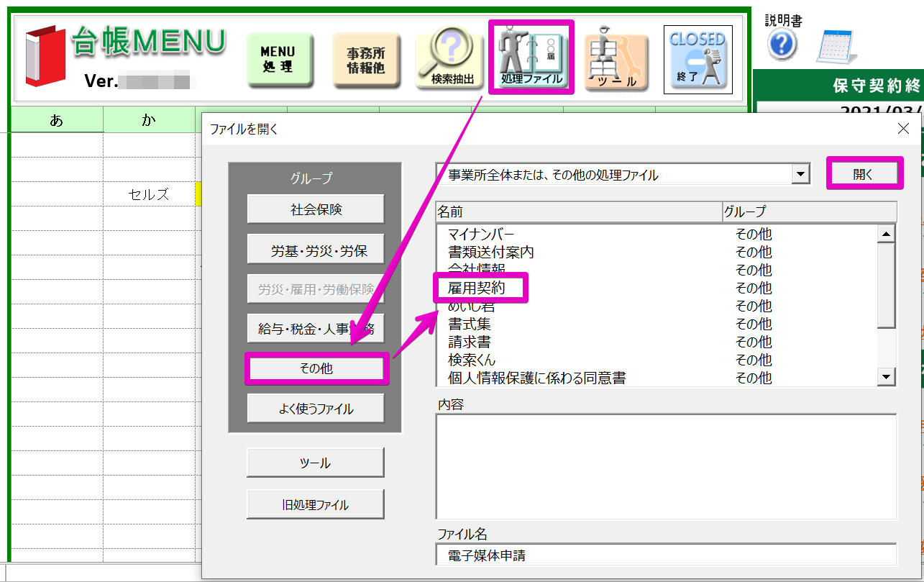Click the ファイル名 field showing 電子媒体申請
Image resolution: width=924 pixels, height=582 pixels.
666,555
